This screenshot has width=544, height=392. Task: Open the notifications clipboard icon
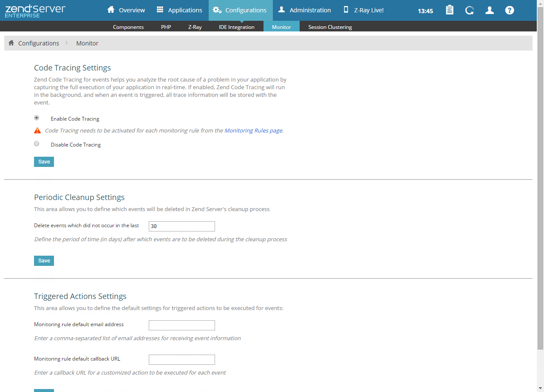click(x=449, y=10)
